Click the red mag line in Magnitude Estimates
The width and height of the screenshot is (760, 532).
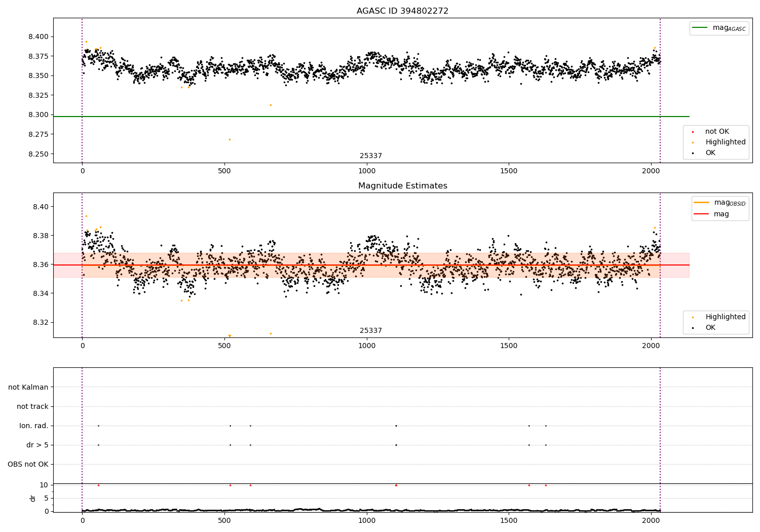click(x=371, y=265)
